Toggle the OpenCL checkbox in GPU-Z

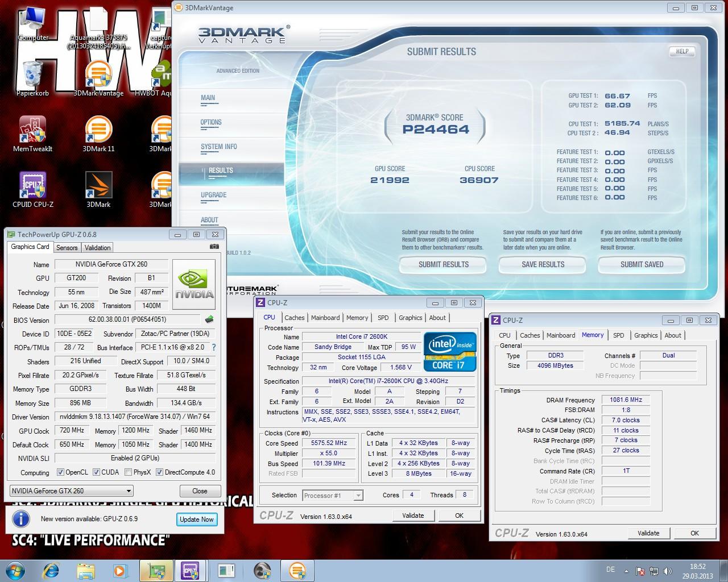(x=60, y=472)
